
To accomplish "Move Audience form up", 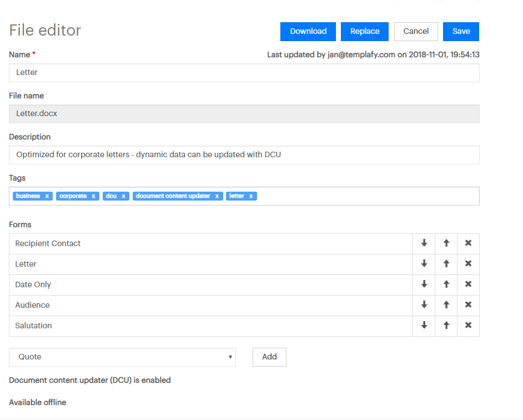I will coord(446,305).
